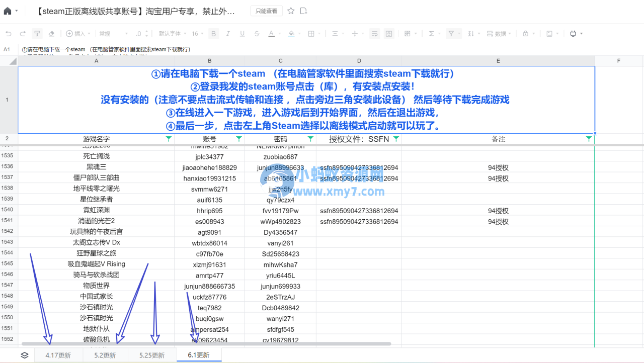Open the font color picker
The width and height of the screenshot is (644, 363).
(x=271, y=33)
